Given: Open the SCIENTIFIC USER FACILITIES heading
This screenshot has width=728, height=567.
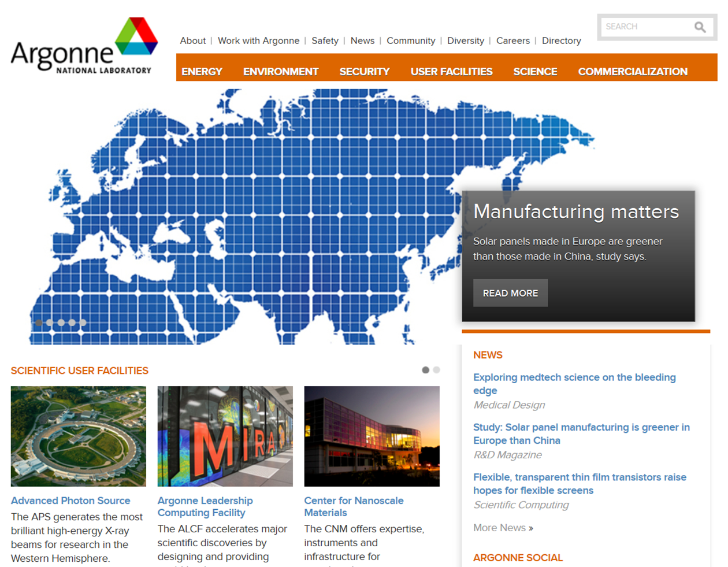Looking at the screenshot, I should (x=80, y=370).
